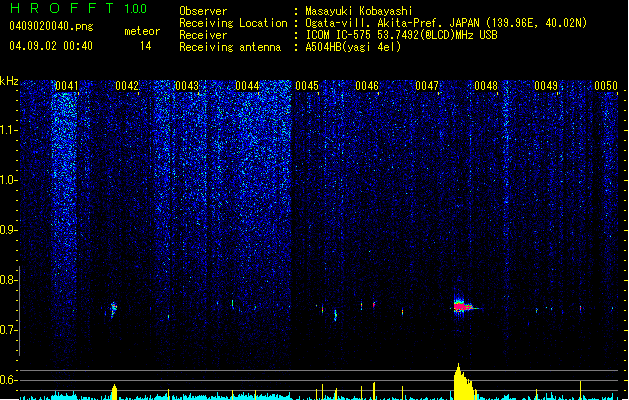
Task: Select the ICOM IC-575 receiver text
Action: click(401, 35)
